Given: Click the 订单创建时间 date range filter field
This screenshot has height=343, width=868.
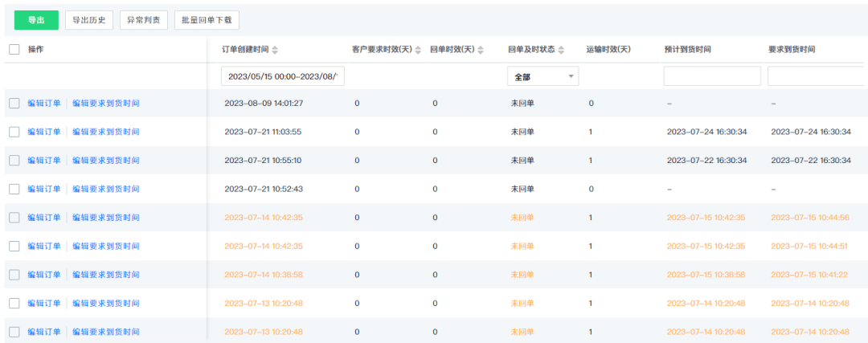Looking at the screenshot, I should click(x=283, y=77).
